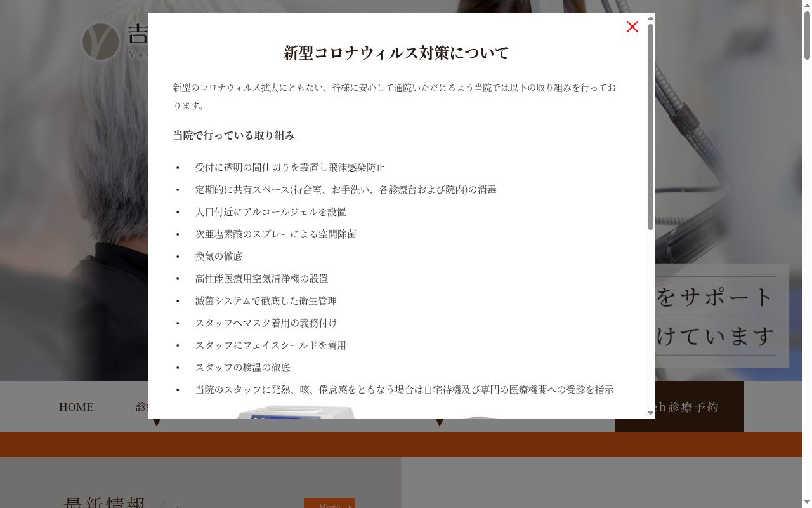This screenshot has width=812, height=508.
Task: Select the item 滅菌システムで徹底した衛生管理
Action: pyautogui.click(x=266, y=301)
